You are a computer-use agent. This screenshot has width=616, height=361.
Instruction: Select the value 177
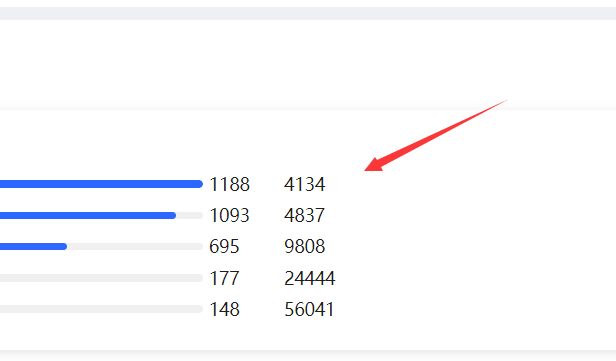point(224,278)
